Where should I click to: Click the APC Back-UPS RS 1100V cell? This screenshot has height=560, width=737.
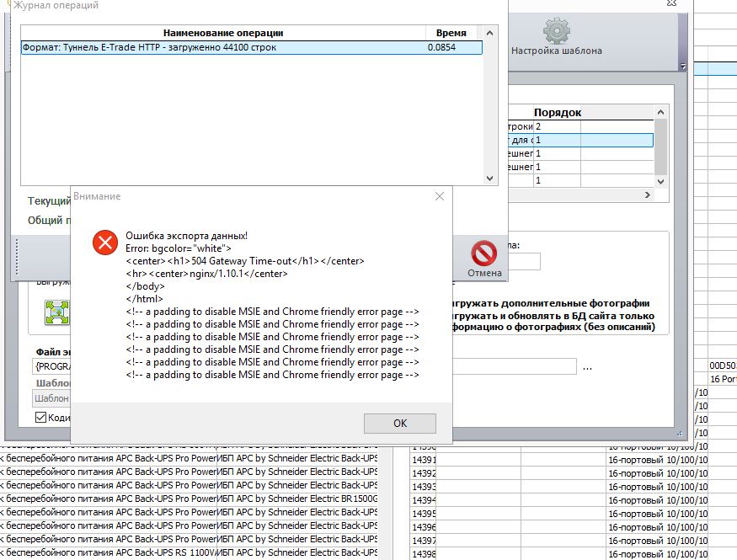pyautogui.click(x=108, y=553)
